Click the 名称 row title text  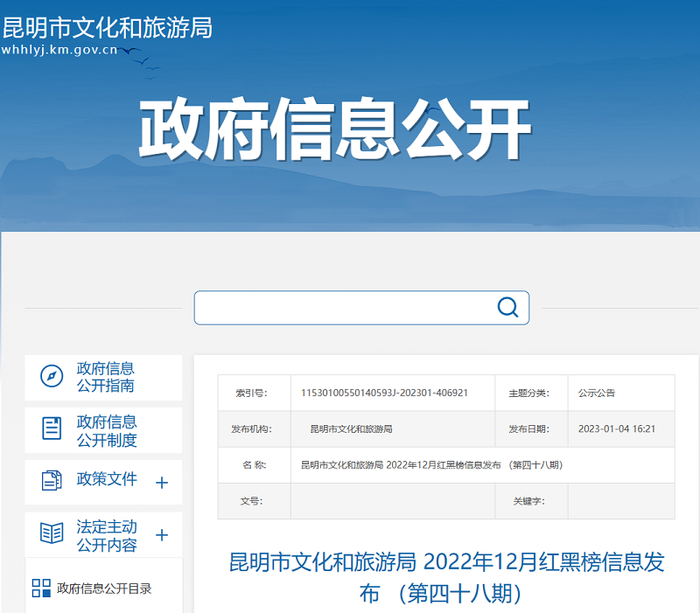pyautogui.click(x=431, y=465)
